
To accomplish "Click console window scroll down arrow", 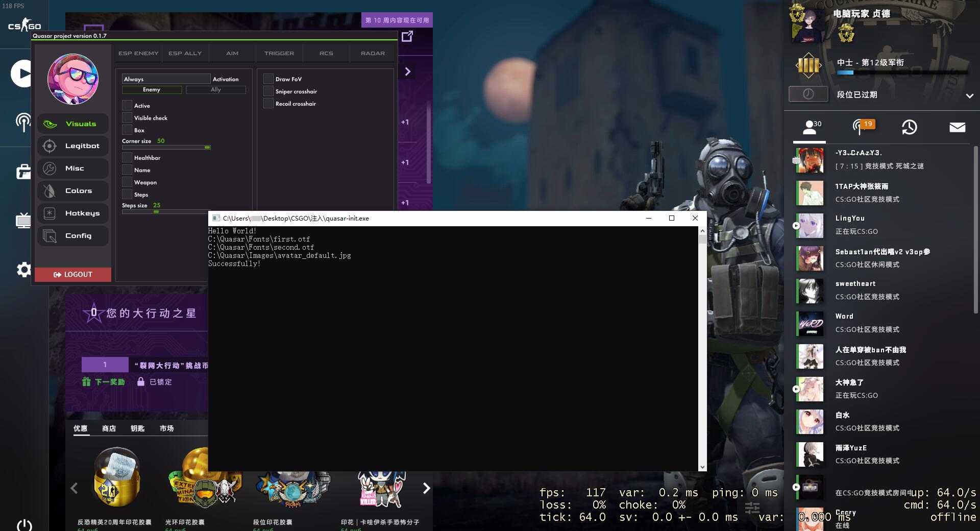I will pyautogui.click(x=702, y=467).
